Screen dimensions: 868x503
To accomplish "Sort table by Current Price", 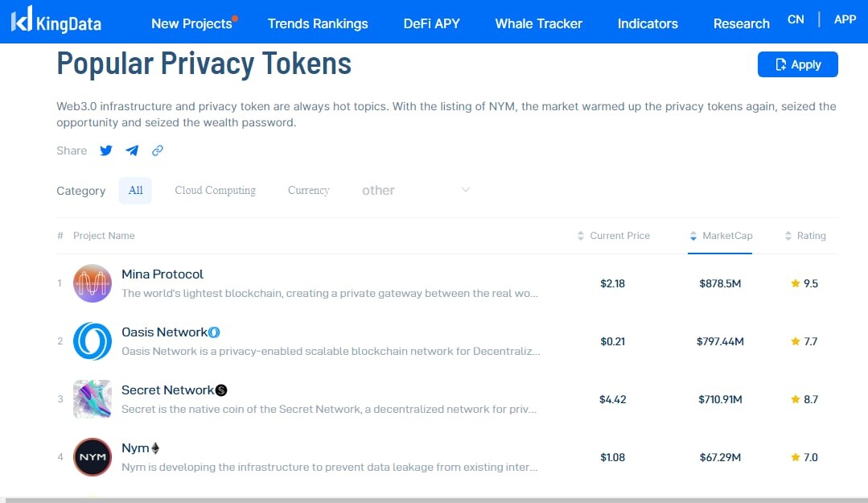I will [613, 236].
